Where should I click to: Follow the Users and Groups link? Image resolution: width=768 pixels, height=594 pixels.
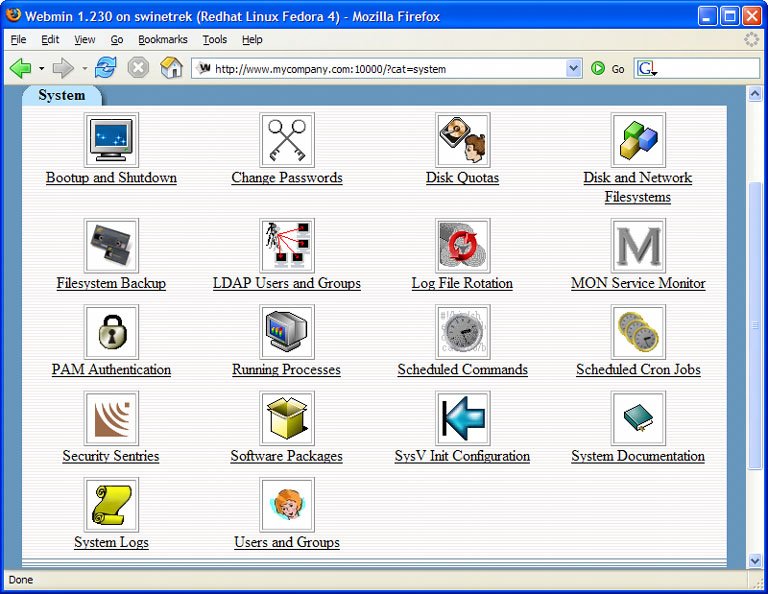[x=287, y=542]
